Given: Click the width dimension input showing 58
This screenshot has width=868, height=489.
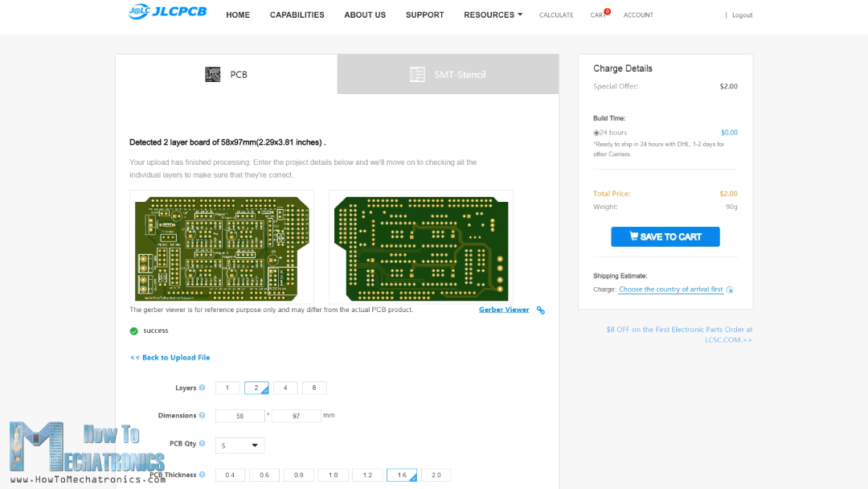Looking at the screenshot, I should [x=240, y=415].
